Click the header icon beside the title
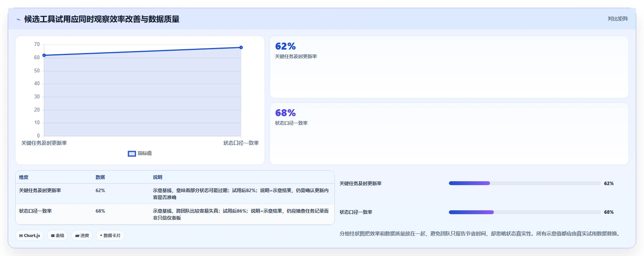644x256 pixels. tap(18, 19)
